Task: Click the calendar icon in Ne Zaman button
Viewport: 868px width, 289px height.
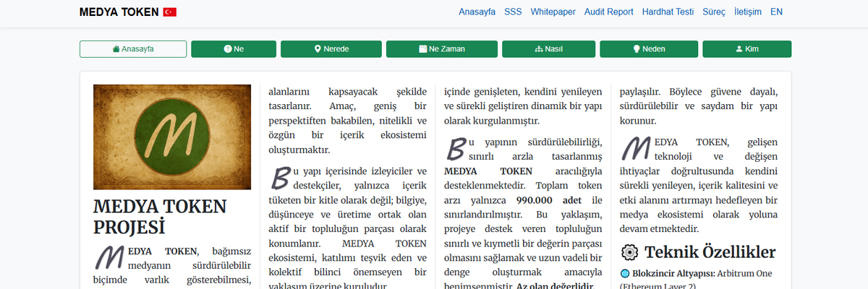Action: click(423, 49)
